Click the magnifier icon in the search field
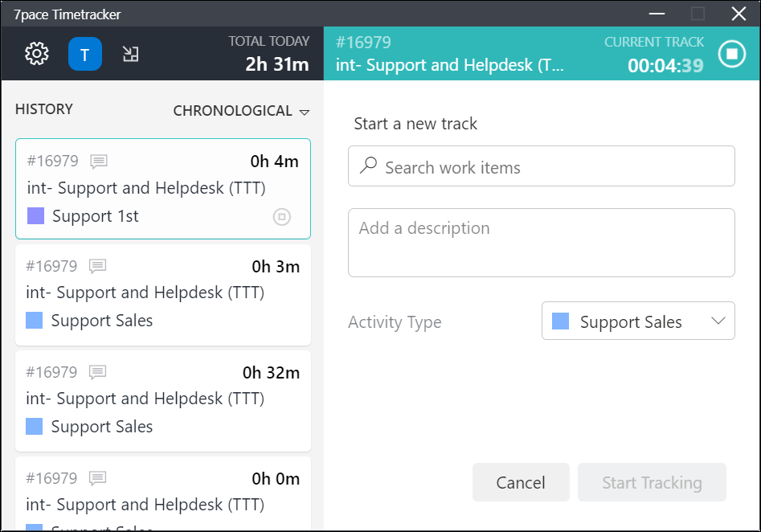Screen dimensions: 761x532 point(368,166)
